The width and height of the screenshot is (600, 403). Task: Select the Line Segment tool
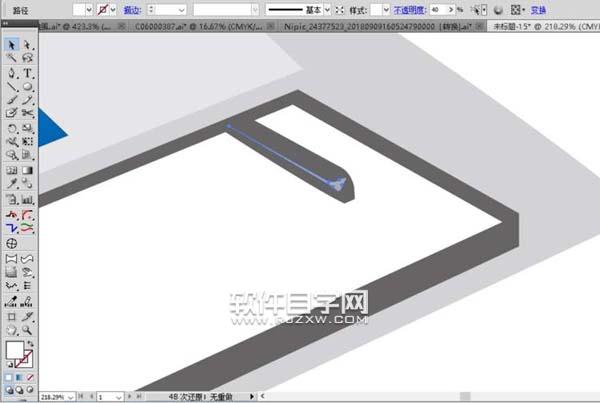[11, 87]
